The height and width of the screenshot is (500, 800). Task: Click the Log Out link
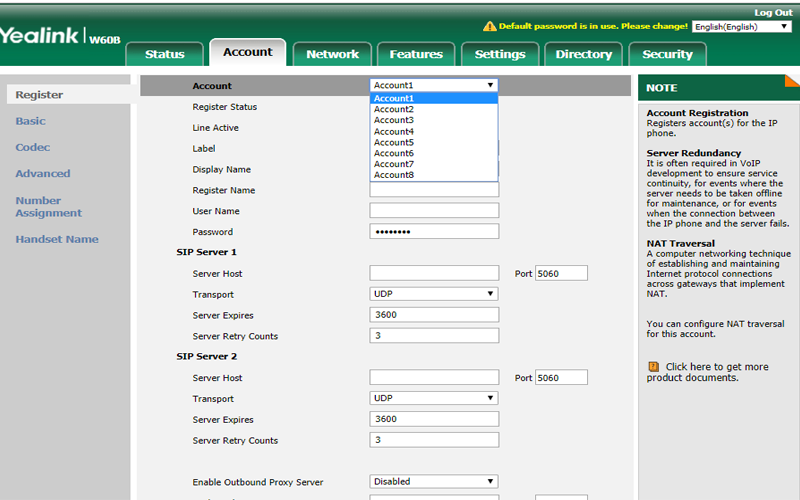click(772, 12)
